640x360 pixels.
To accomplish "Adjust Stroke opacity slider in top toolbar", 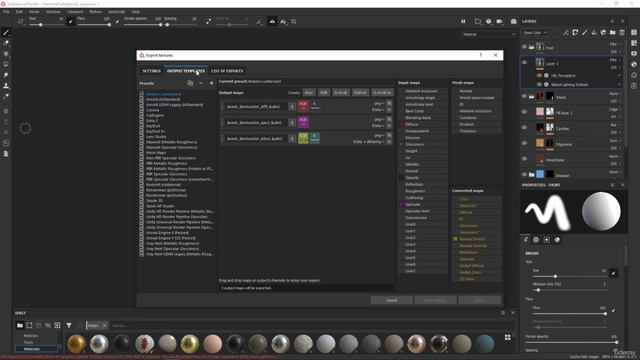I will tap(142, 25).
